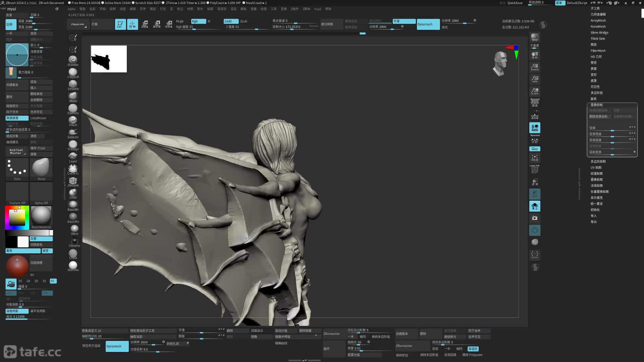Click the BPR render icon
The image size is (644, 362).
click(535, 37)
